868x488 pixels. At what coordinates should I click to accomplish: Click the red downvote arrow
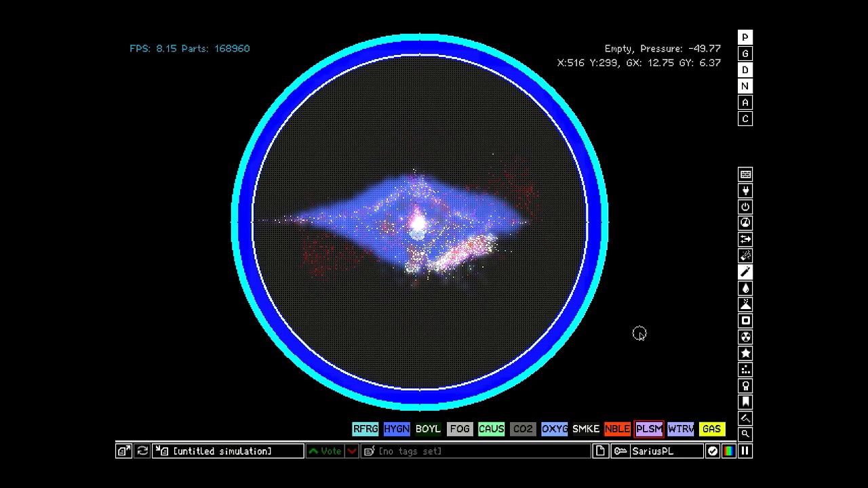352,451
